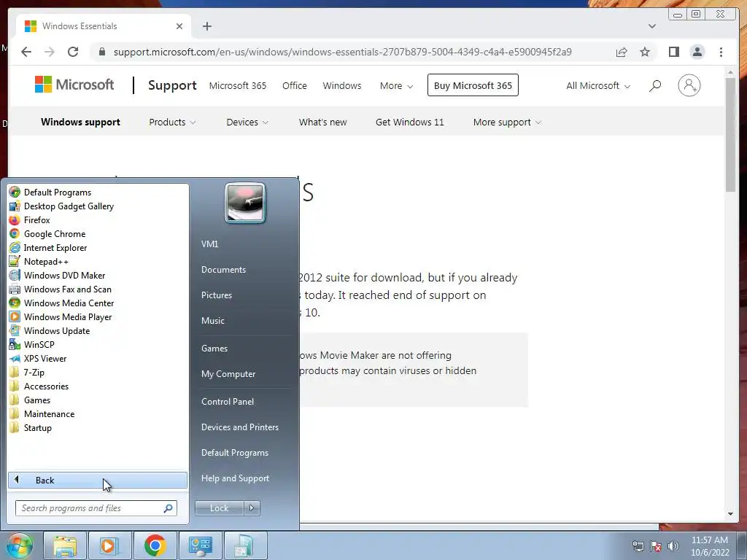The image size is (747, 560).
Task: Open My Computer from the Start menu
Action: (228, 374)
